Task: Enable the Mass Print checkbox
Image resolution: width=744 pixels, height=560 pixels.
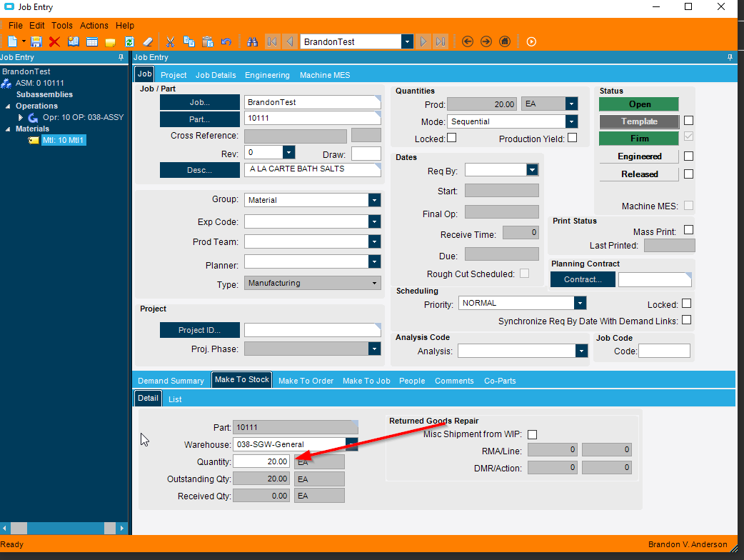Action: (688, 230)
